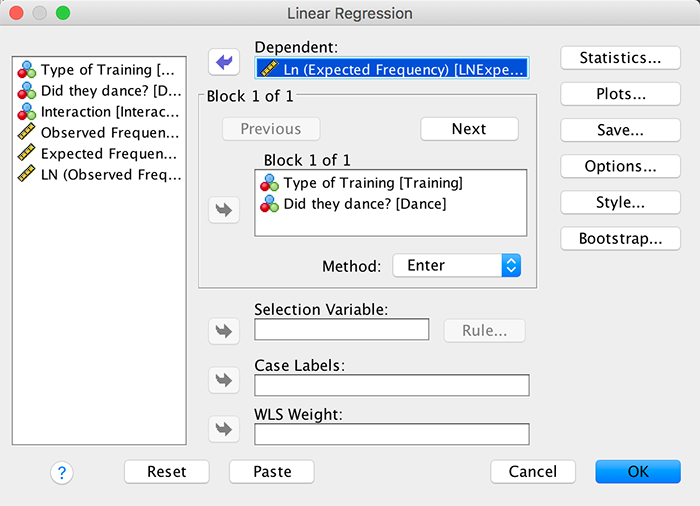Click the arrow button beside Block 1 list
Image resolution: width=700 pixels, height=506 pixels.
[x=224, y=210]
